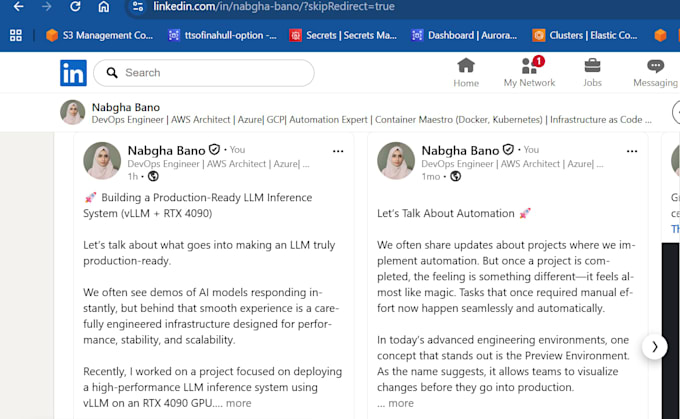Image resolution: width=680 pixels, height=419 pixels.
Task: Expand LLM Inference post with more link
Action: click(x=238, y=403)
